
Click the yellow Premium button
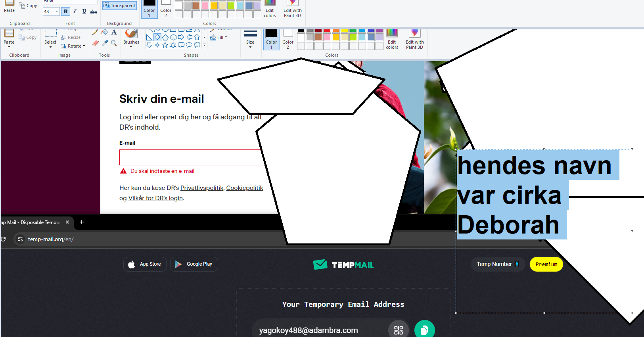click(x=546, y=264)
